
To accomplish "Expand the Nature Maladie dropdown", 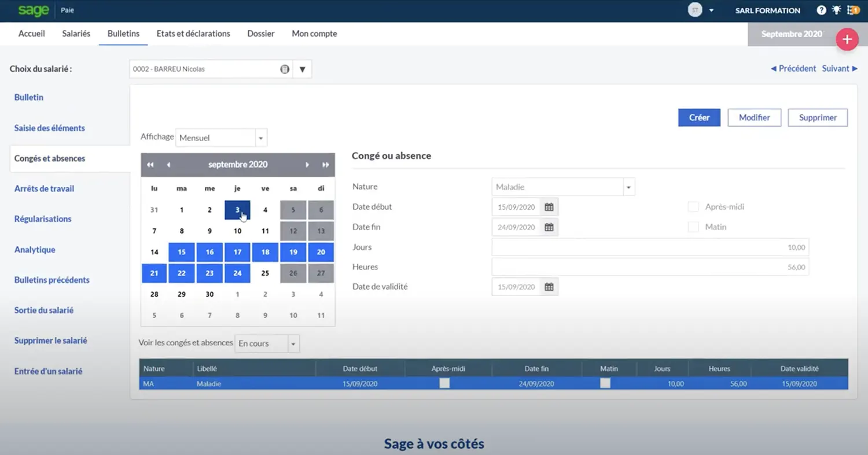I will click(x=629, y=187).
